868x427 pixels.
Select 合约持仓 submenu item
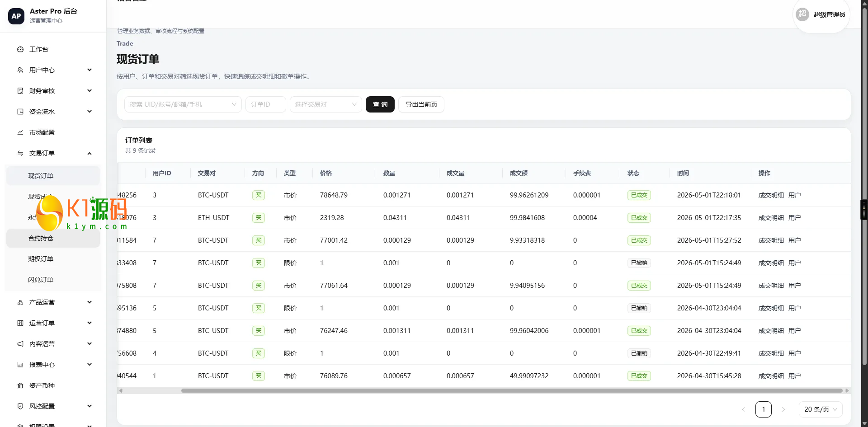(53, 238)
